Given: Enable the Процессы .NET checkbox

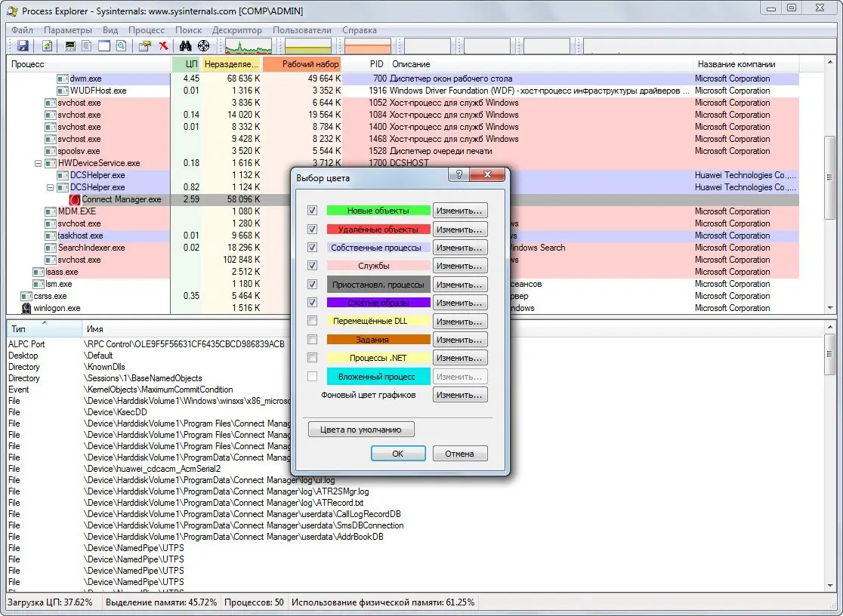Looking at the screenshot, I should click(x=313, y=358).
